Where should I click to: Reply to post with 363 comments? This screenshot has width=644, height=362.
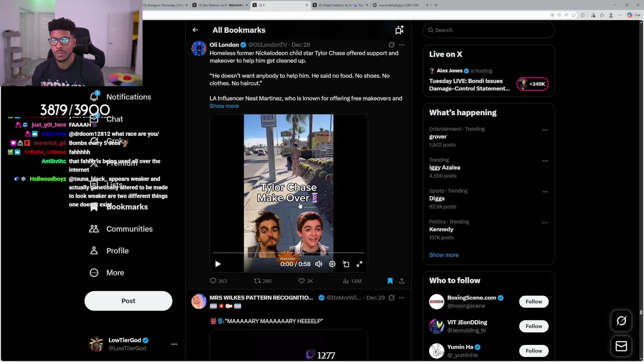point(218,281)
